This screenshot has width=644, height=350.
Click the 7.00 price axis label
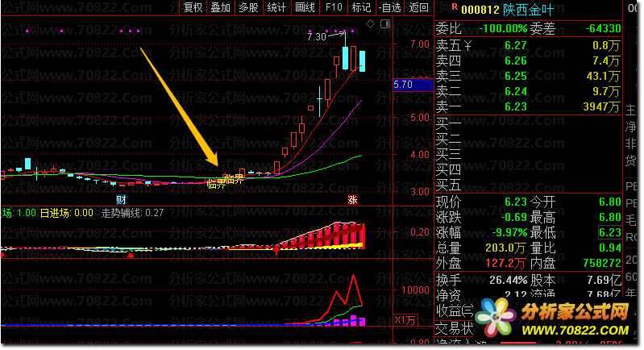point(419,44)
